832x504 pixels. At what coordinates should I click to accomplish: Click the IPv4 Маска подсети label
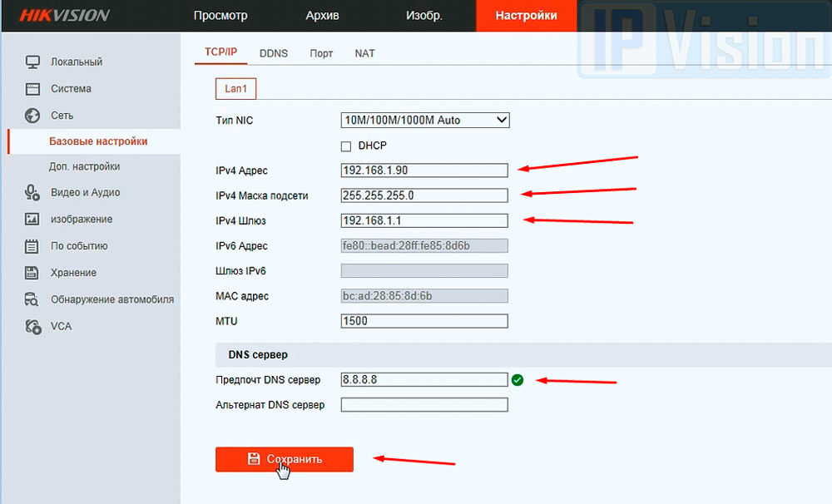262,195
